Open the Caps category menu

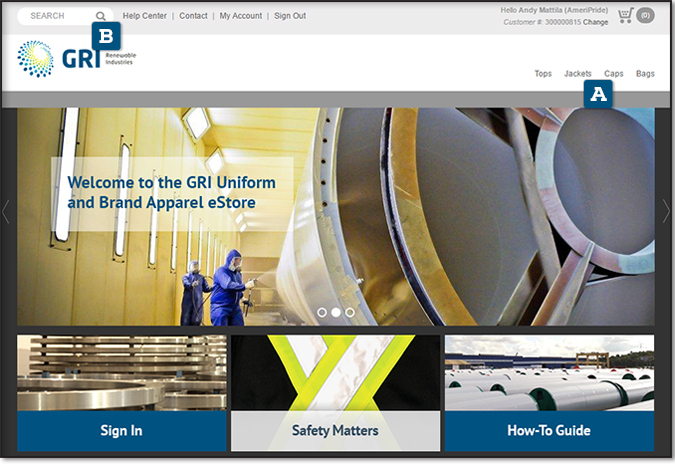614,74
